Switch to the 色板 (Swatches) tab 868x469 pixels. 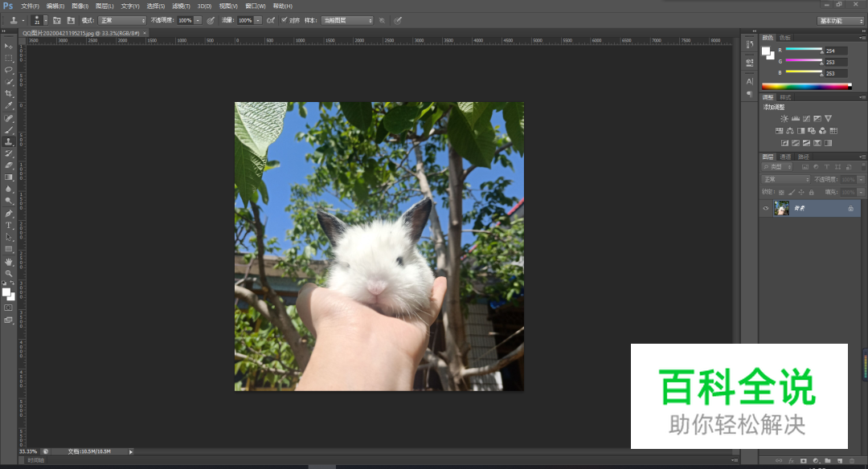tap(784, 37)
